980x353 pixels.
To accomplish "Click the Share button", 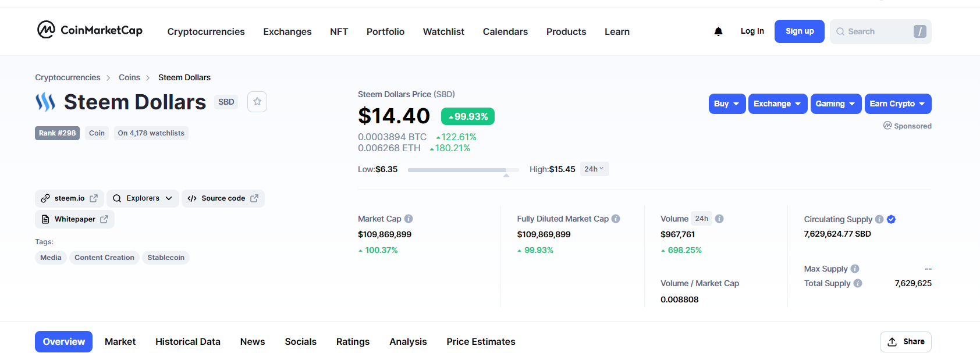I will (x=906, y=342).
